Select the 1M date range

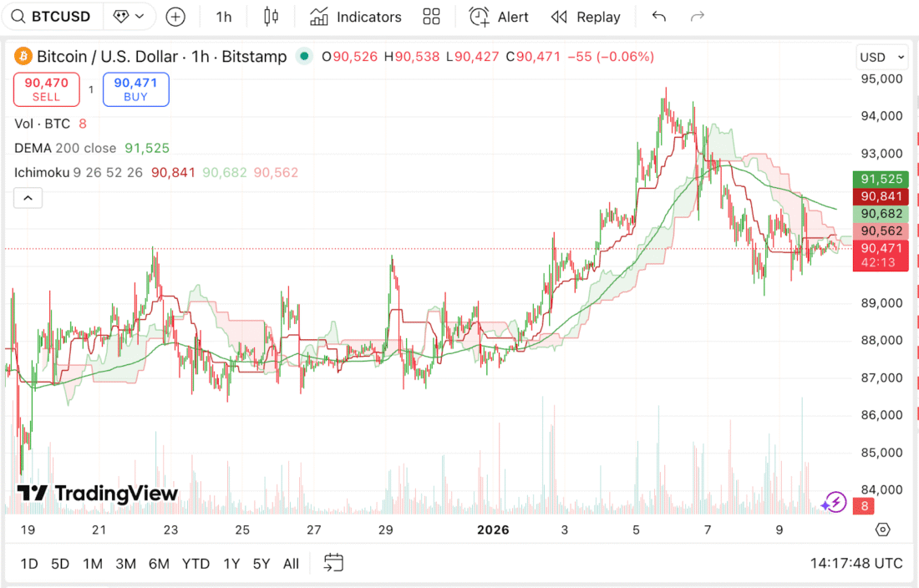(93, 564)
